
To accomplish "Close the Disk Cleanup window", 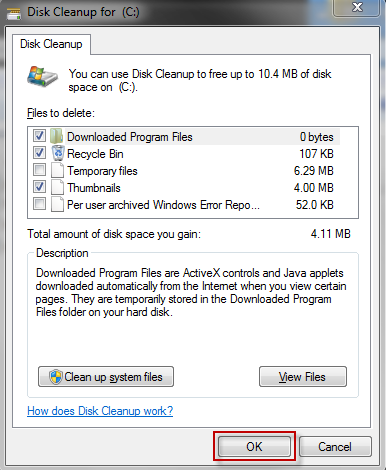I will 357,7.
